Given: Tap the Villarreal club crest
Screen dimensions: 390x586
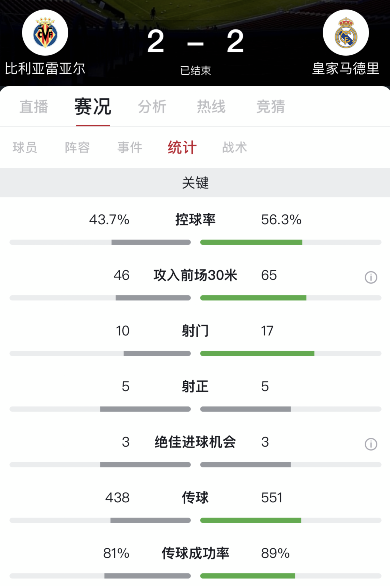Looking at the screenshot, I should [45, 33].
